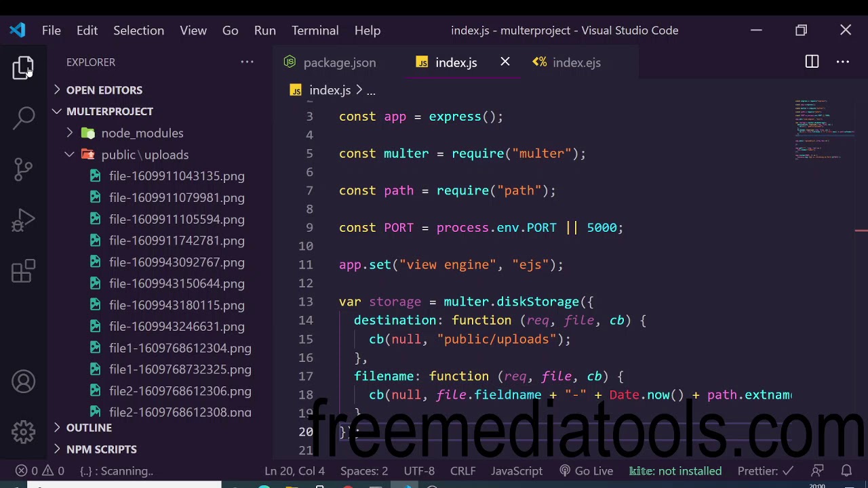Open the Terminal menu
Viewport: 868px width, 488px height.
click(315, 30)
